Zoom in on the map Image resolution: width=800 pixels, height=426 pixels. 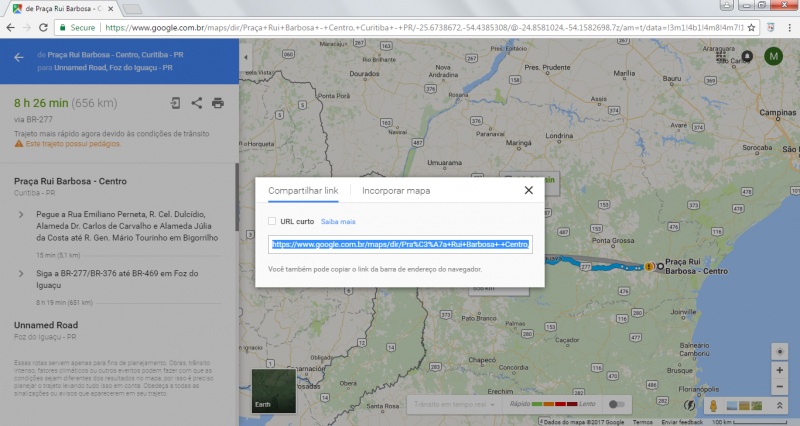click(x=779, y=370)
